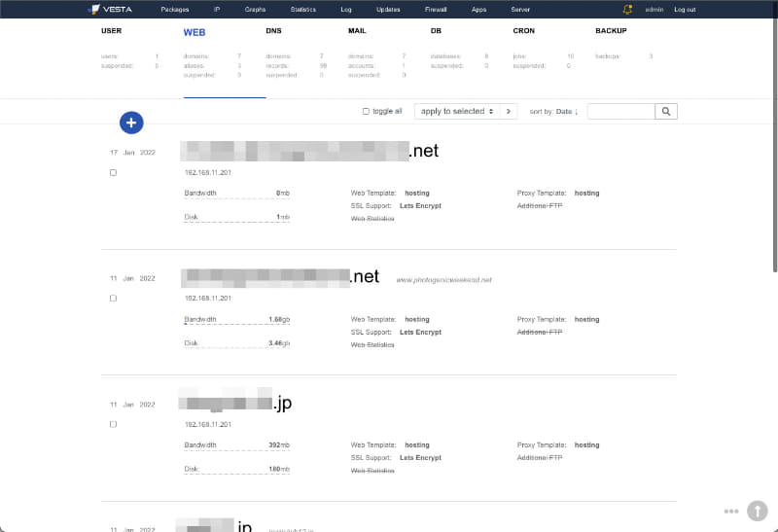Click the scroll-to-top arrow button
Screen dimensions: 778x532
coord(758,511)
